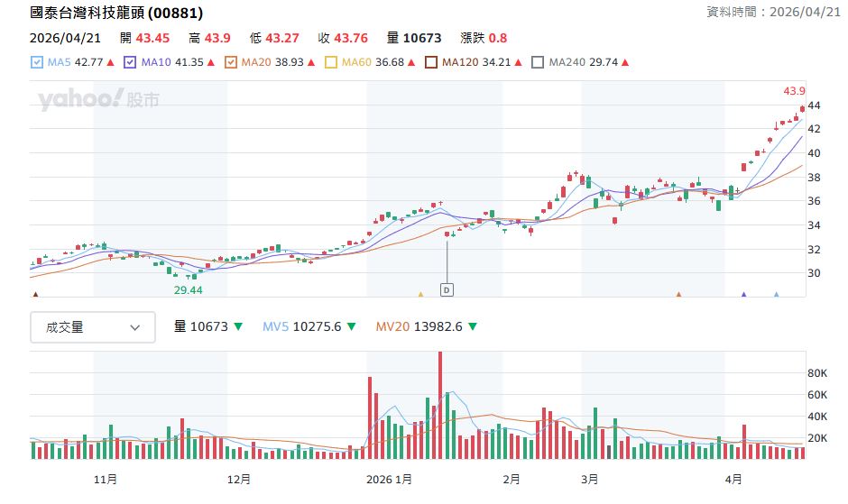Click green down arrow beside MV20 value
Viewport: 848px width, 504px height.
coord(473,327)
